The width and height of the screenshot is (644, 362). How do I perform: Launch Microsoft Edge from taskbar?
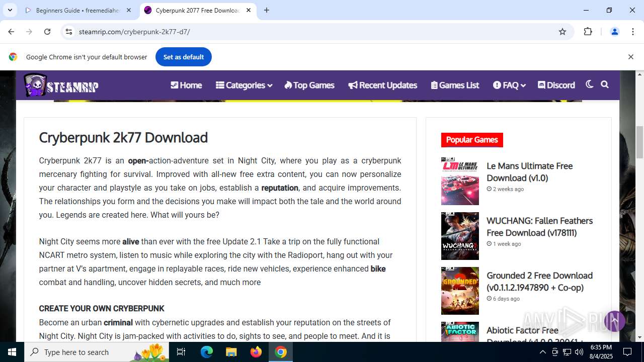coord(207,352)
